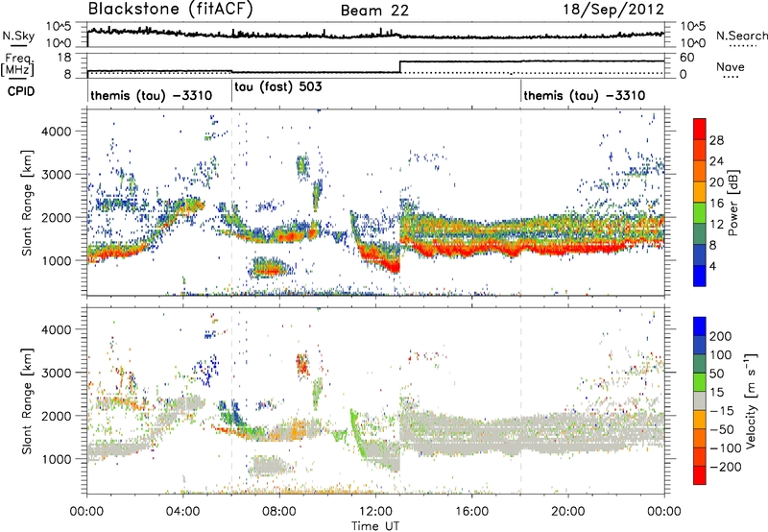Click the CPID row label
The height and width of the screenshot is (532, 768).
[21, 91]
